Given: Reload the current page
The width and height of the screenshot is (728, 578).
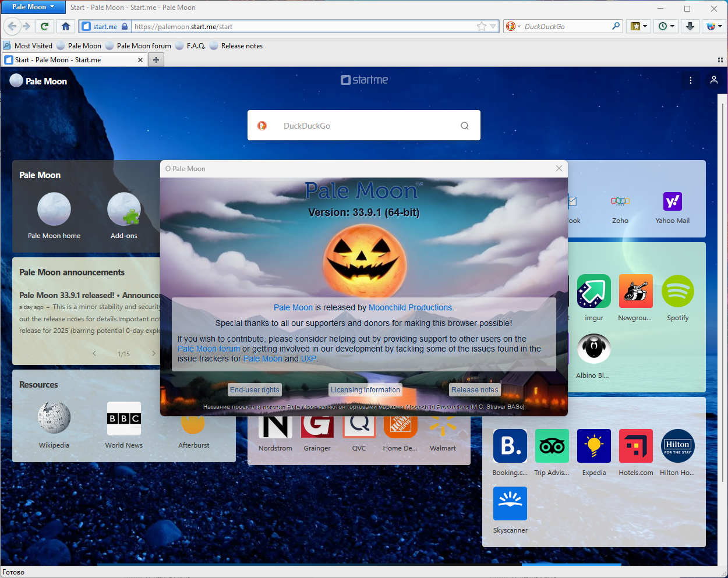Looking at the screenshot, I should (44, 26).
